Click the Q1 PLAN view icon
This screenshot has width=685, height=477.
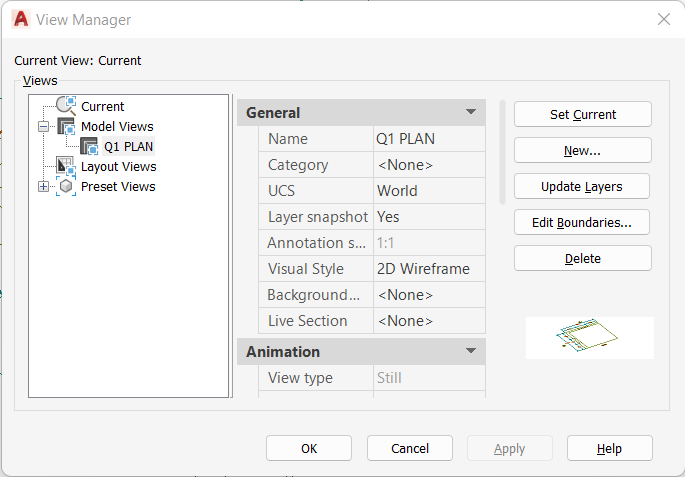click(x=89, y=146)
